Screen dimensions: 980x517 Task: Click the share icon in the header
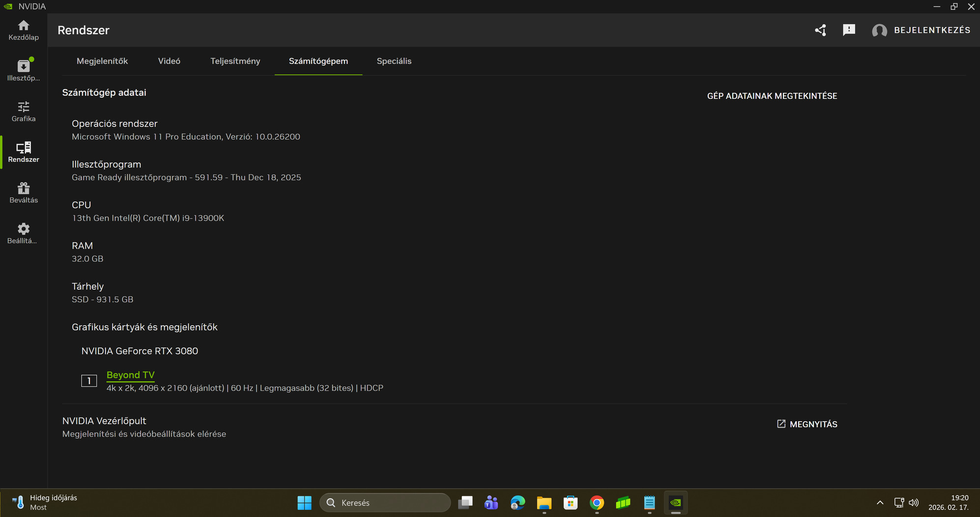pyautogui.click(x=820, y=30)
